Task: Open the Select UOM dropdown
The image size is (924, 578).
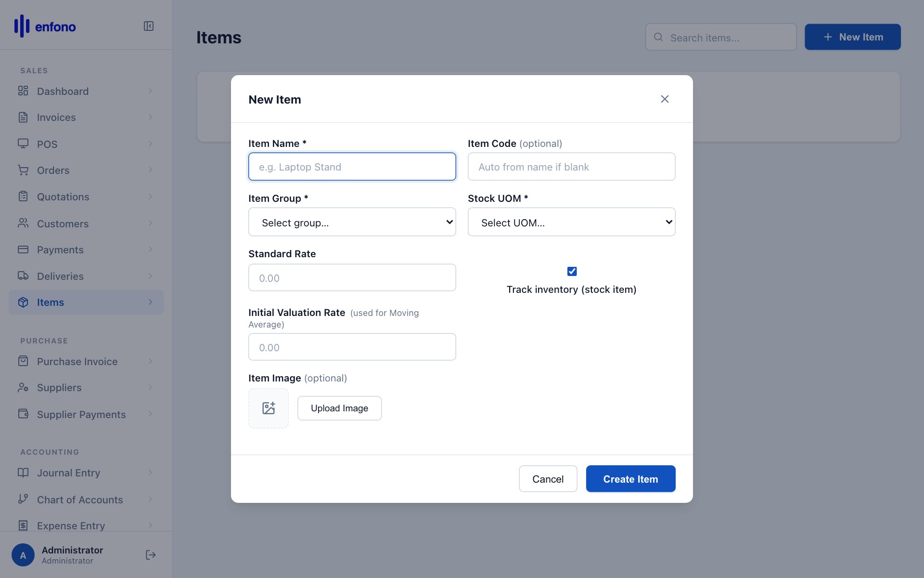Action: 571,222
